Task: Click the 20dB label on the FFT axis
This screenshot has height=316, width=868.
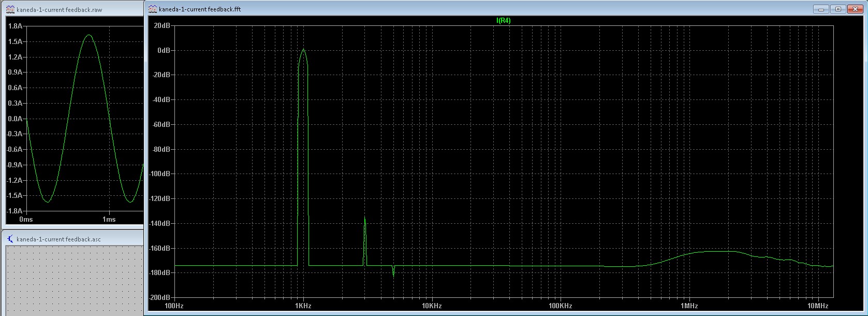Action: [163, 25]
